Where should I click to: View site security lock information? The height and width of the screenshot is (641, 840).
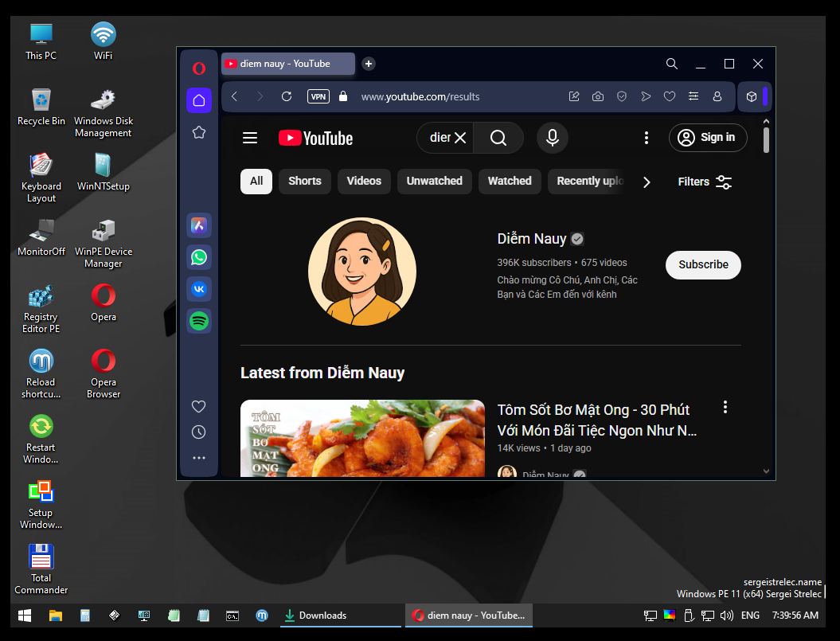[x=343, y=96]
